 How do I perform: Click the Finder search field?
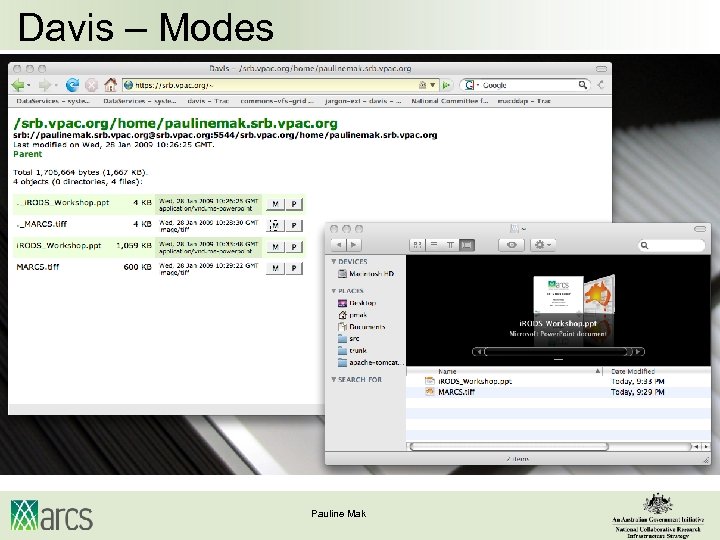pos(672,245)
